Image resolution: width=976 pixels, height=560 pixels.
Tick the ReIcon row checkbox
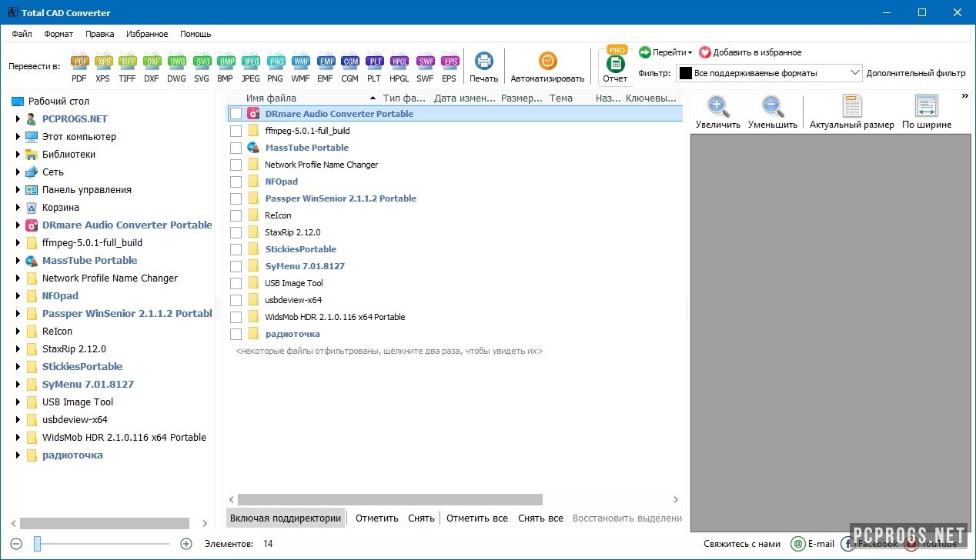tap(236, 215)
